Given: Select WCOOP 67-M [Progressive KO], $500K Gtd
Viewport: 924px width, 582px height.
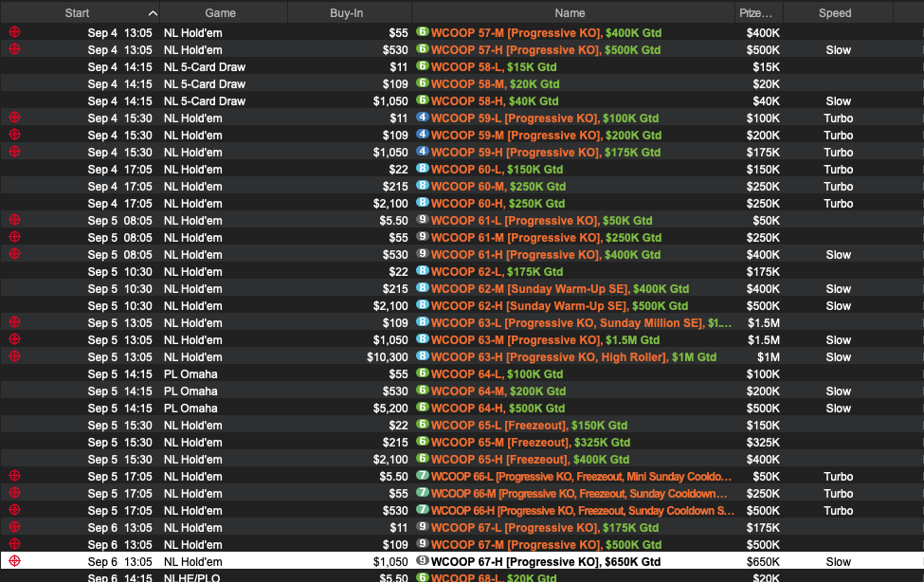Looking at the screenshot, I should (546, 545).
